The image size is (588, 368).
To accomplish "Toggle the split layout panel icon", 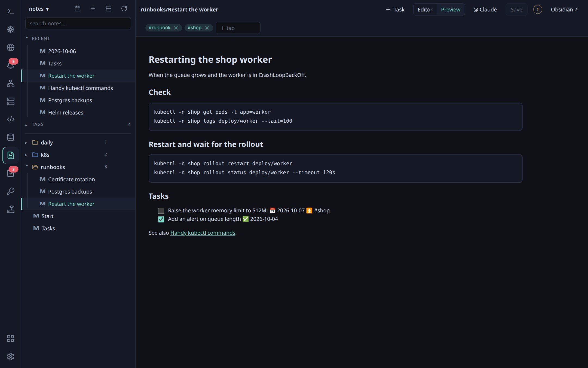I will (109, 9).
